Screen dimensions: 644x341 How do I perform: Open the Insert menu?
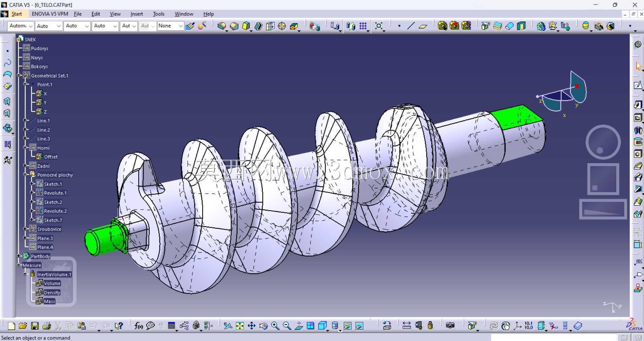click(x=137, y=14)
